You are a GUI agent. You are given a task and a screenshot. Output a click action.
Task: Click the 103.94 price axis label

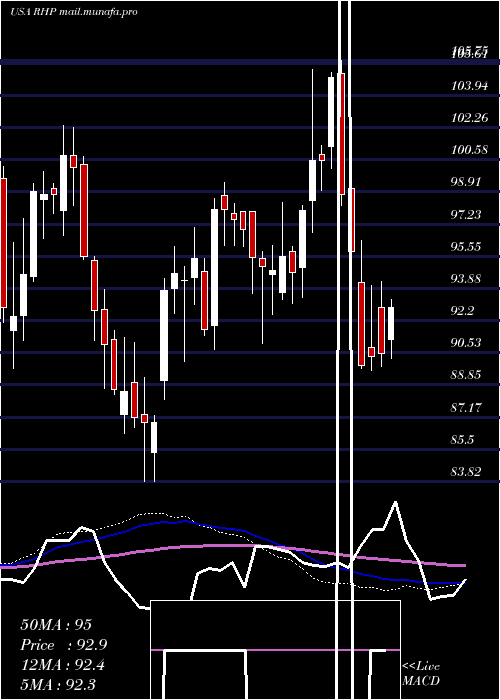tap(470, 86)
